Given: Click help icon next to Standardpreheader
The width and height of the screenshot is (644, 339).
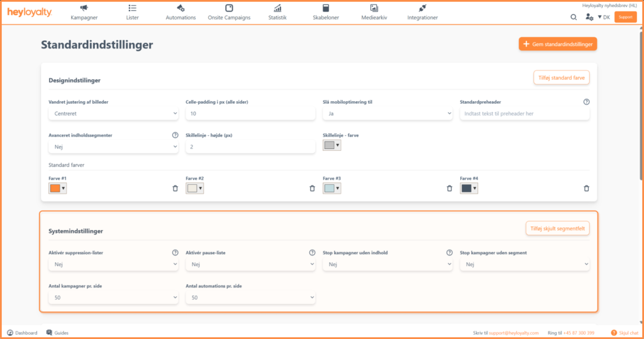Looking at the screenshot, I should click(586, 102).
